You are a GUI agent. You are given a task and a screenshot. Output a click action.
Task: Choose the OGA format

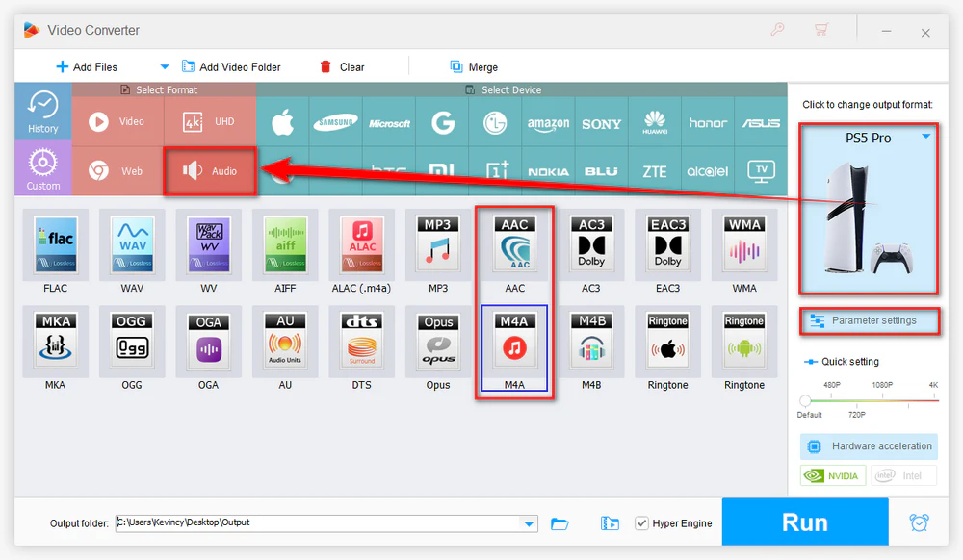[209, 342]
